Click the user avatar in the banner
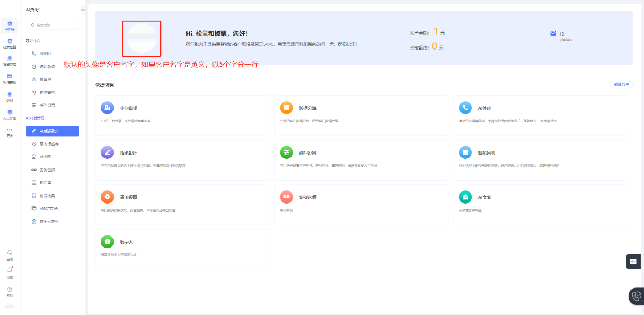Image resolution: width=644 pixels, height=315 pixels. pos(141,39)
